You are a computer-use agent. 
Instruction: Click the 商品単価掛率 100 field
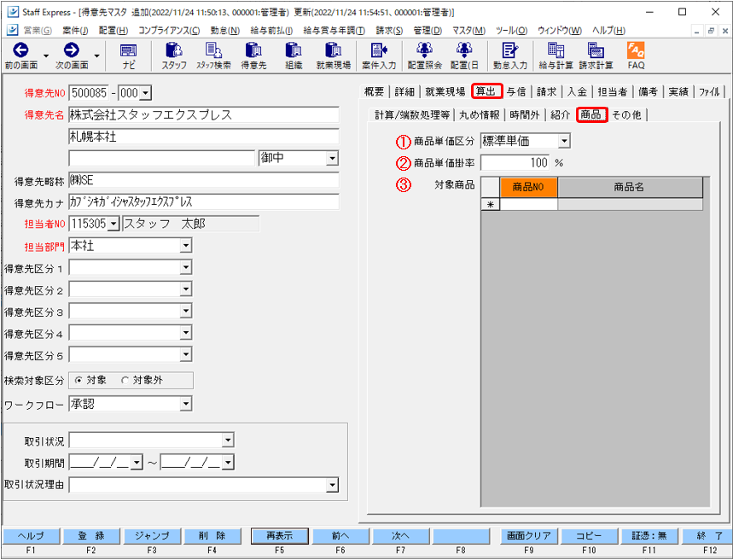pos(515,163)
